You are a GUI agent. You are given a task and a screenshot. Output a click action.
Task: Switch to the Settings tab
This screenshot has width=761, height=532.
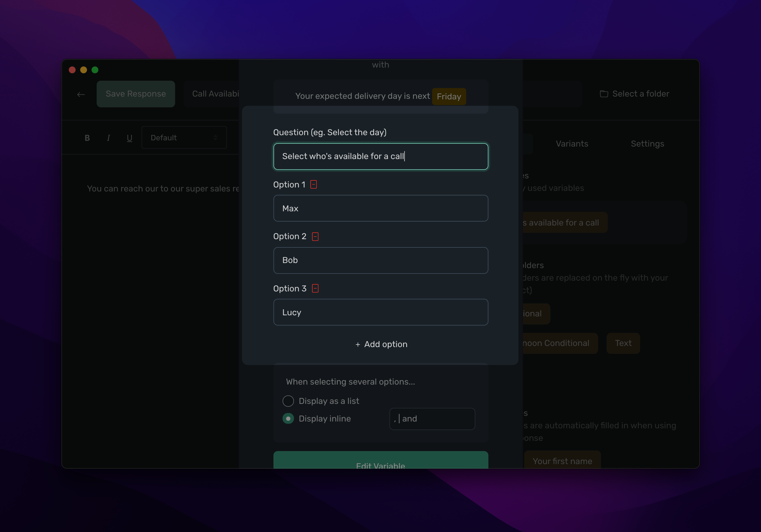click(647, 144)
